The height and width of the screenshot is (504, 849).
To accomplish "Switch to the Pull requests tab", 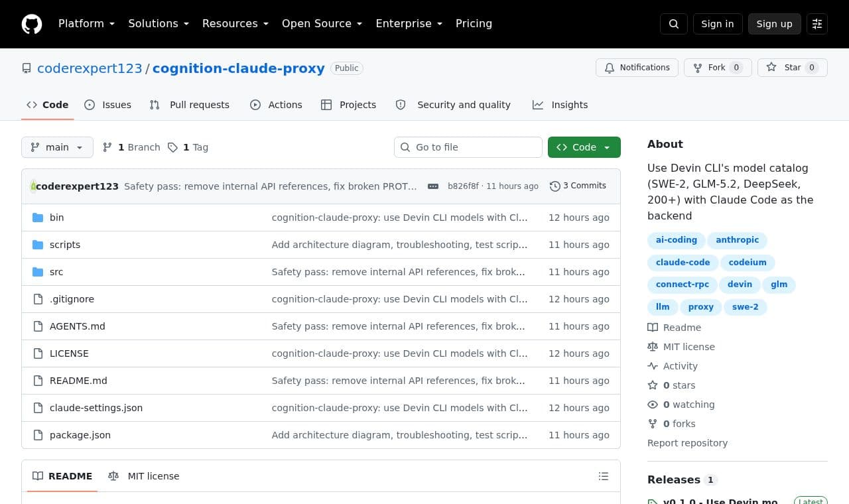I will pyautogui.click(x=190, y=105).
